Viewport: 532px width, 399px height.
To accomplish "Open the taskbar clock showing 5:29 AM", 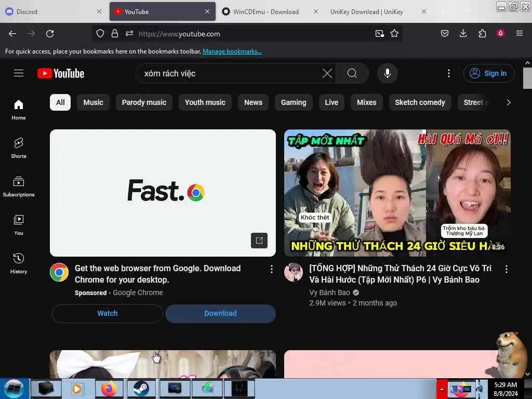I will (506, 389).
